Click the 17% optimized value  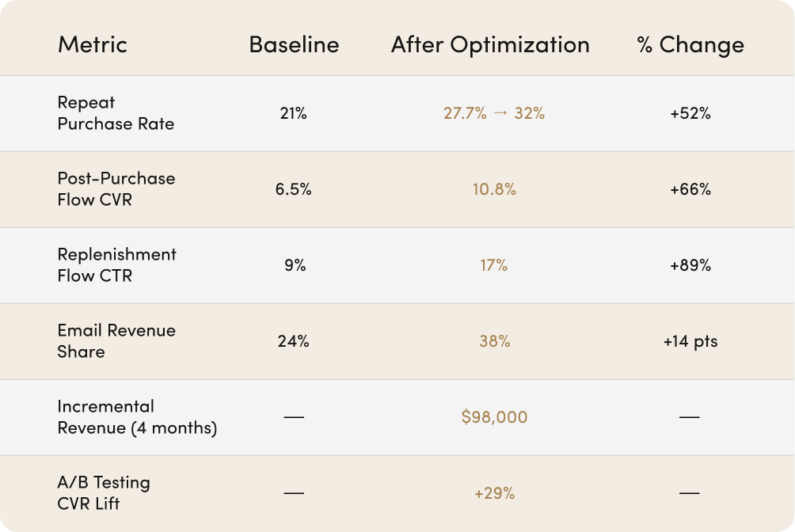coord(494,265)
